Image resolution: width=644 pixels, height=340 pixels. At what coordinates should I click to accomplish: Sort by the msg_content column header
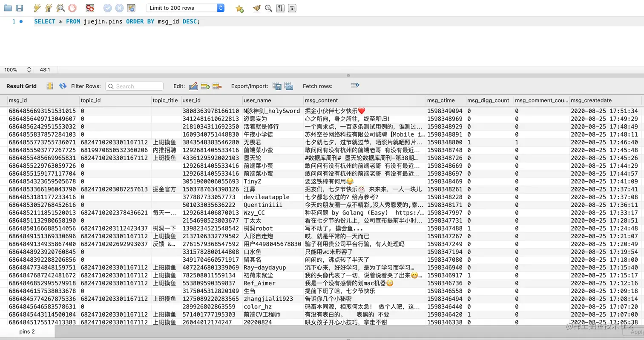click(x=365, y=100)
